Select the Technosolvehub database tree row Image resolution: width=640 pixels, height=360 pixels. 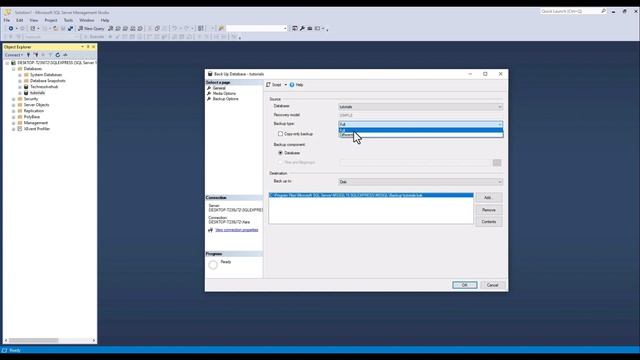click(44, 87)
